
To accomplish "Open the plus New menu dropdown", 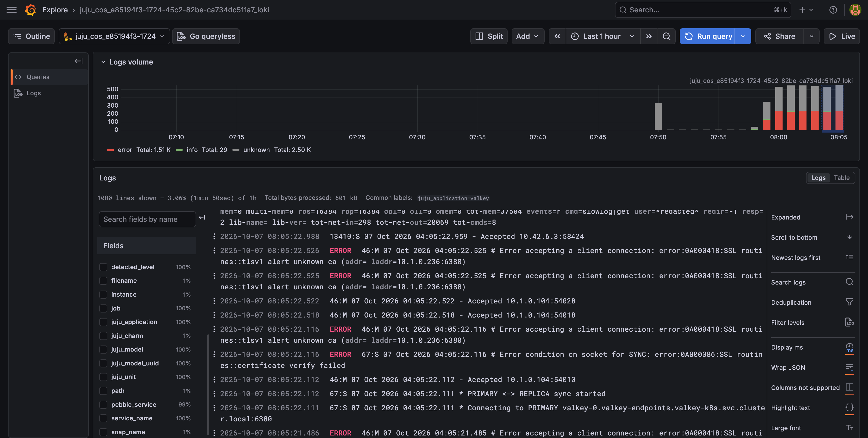I will [x=806, y=10].
